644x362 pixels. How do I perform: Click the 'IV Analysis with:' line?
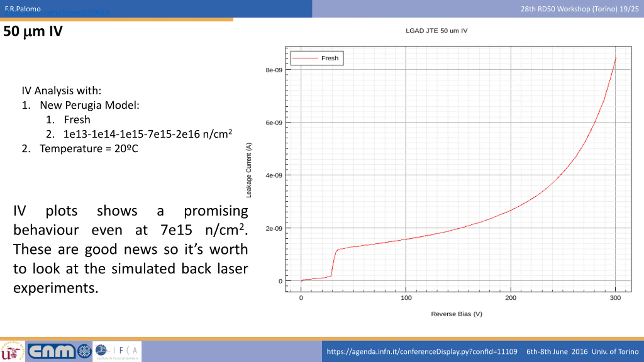pyautogui.click(x=62, y=90)
